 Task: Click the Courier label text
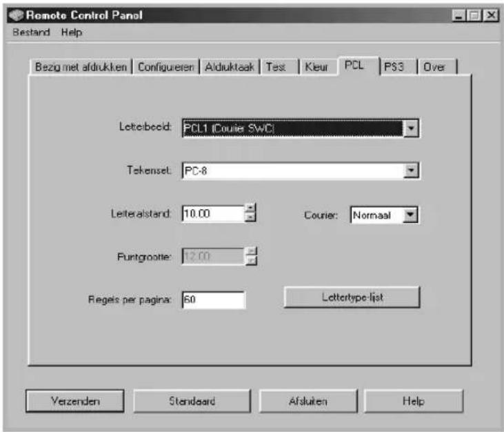[321, 215]
